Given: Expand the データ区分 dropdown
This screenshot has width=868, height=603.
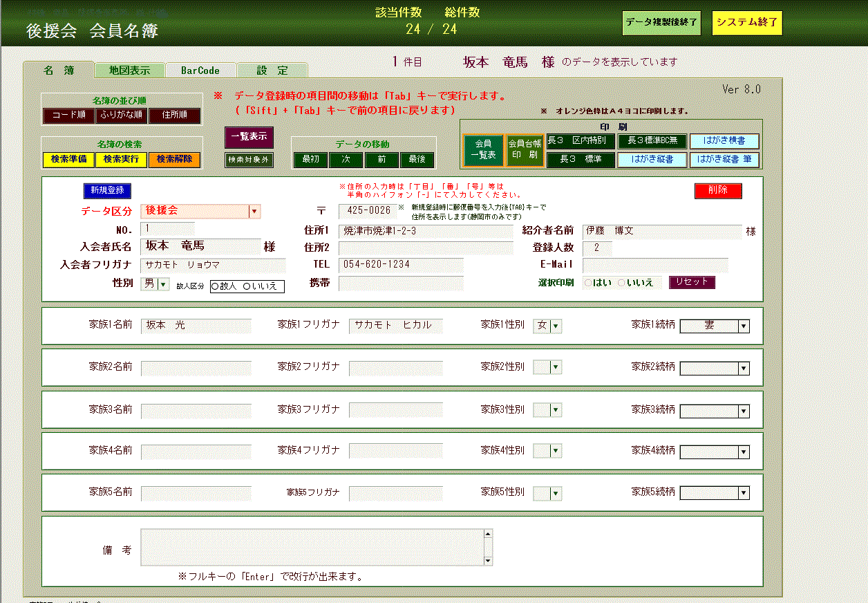Looking at the screenshot, I should [254, 212].
